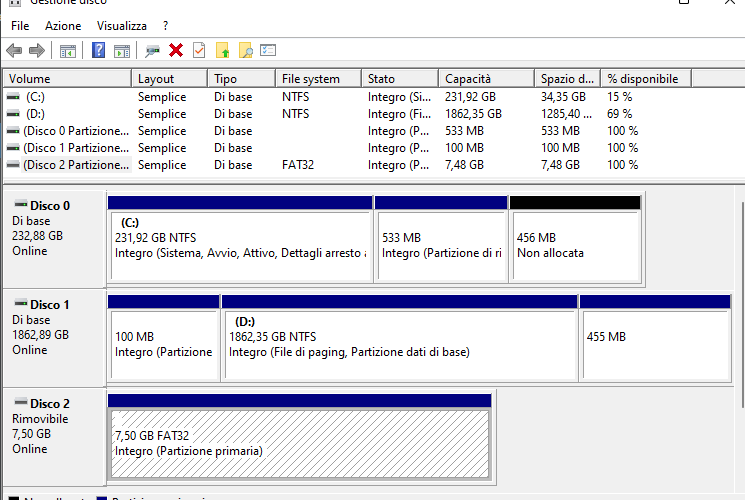Click the drive icon beside (C:) volume
Screen dimensions: 745x500
13,97
